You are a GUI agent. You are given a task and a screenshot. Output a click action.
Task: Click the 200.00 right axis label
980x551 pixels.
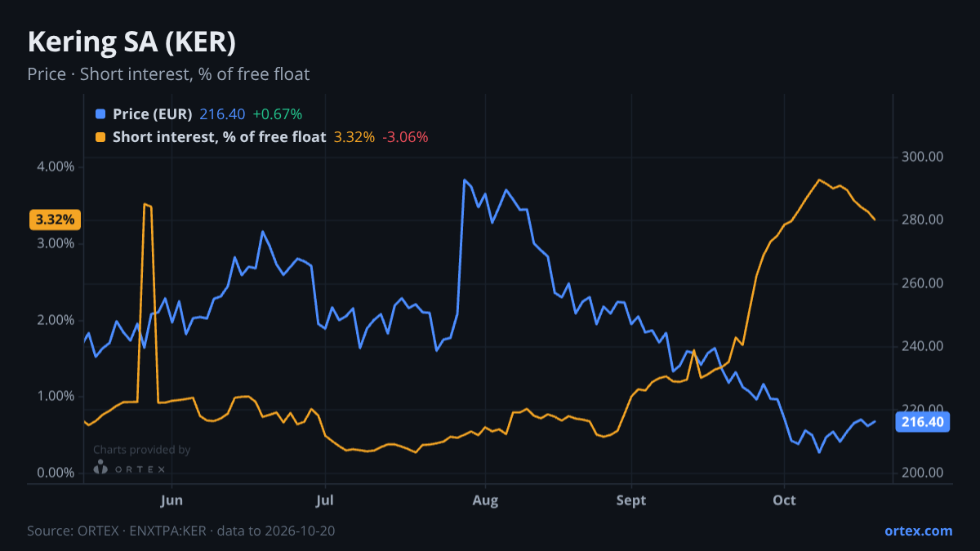(923, 473)
